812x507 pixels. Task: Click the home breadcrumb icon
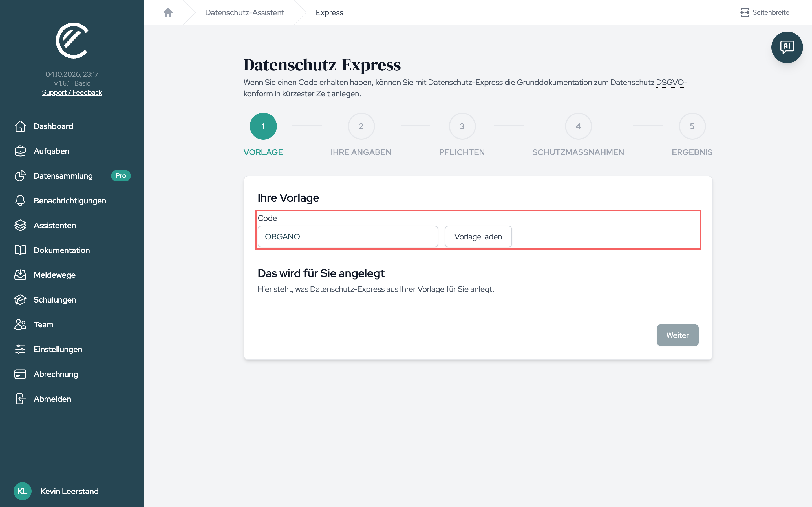coord(168,12)
